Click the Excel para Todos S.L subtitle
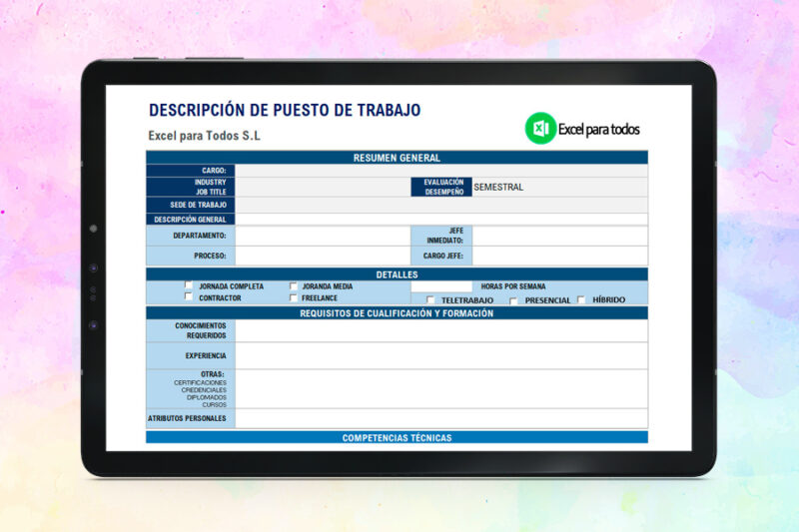 pyautogui.click(x=205, y=136)
